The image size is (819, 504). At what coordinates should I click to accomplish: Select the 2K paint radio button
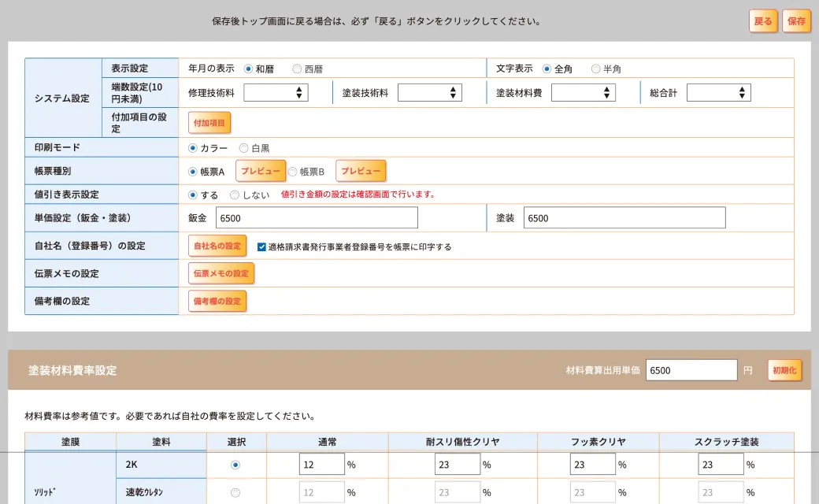click(235, 465)
